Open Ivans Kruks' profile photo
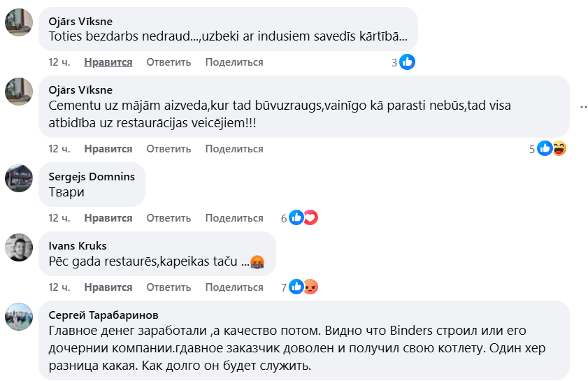The image size is (588, 381). (x=19, y=247)
